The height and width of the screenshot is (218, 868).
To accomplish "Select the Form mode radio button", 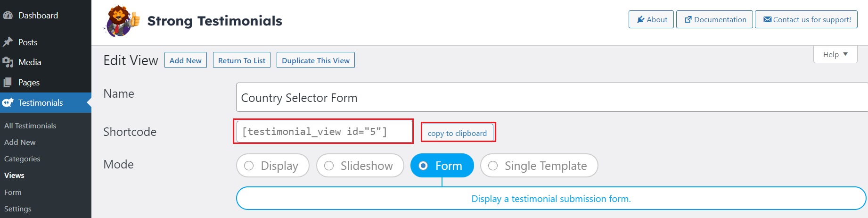I will point(423,166).
